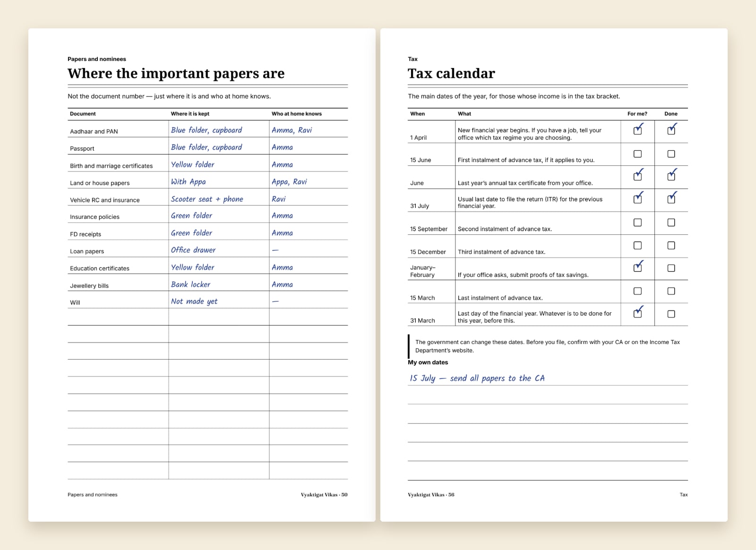
Task: Toggle the 'For me?' checkbox for 31 July
Action: 637,199
